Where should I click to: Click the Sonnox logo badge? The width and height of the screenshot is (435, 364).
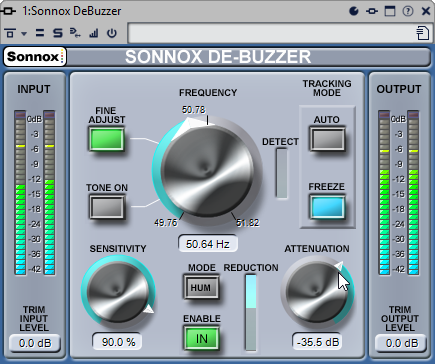click(35, 57)
